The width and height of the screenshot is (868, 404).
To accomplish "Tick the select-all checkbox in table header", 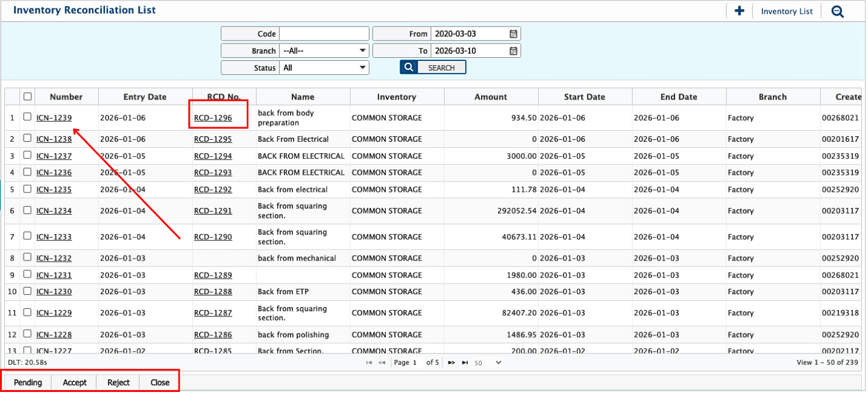I will [x=27, y=96].
